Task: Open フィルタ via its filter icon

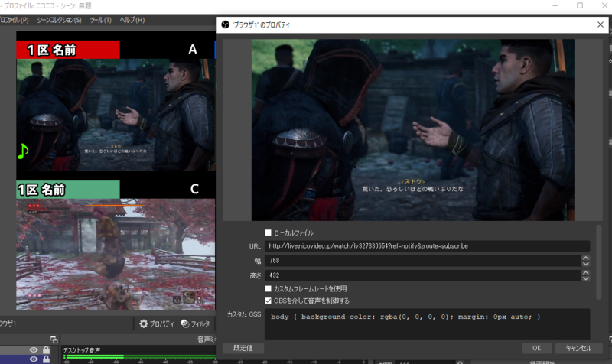Action: [185, 323]
